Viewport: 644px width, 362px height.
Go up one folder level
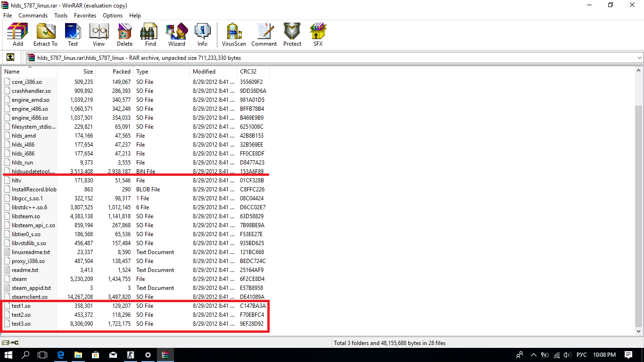(x=10, y=58)
